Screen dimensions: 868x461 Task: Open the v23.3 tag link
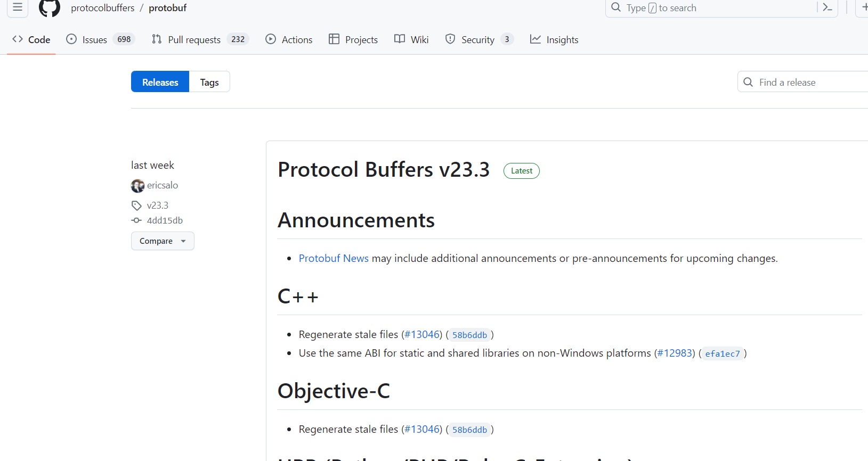[x=158, y=205]
